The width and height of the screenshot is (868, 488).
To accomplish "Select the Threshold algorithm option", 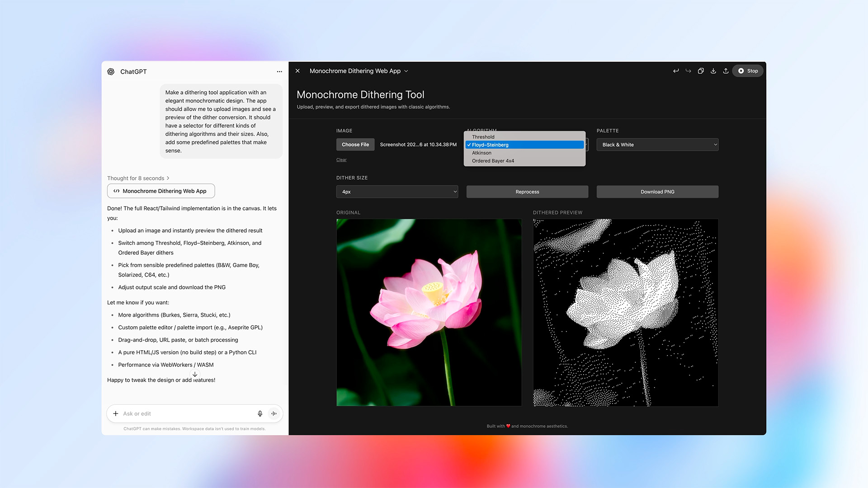I will point(483,137).
